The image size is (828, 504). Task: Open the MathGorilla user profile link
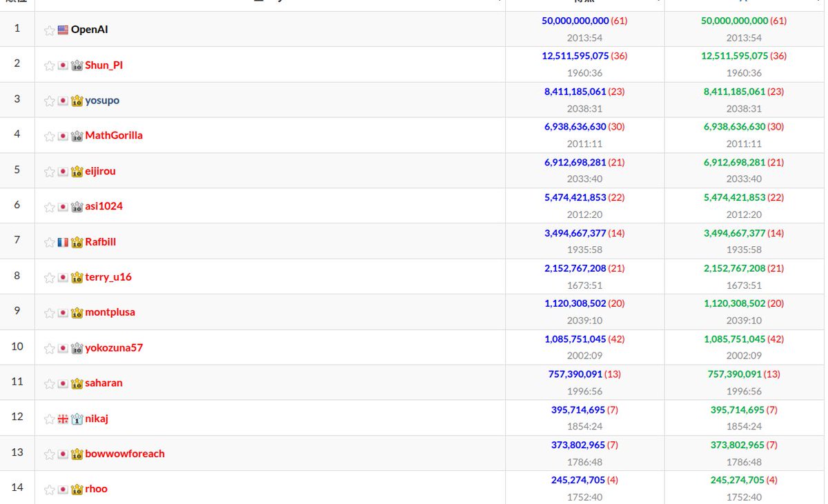click(x=114, y=136)
